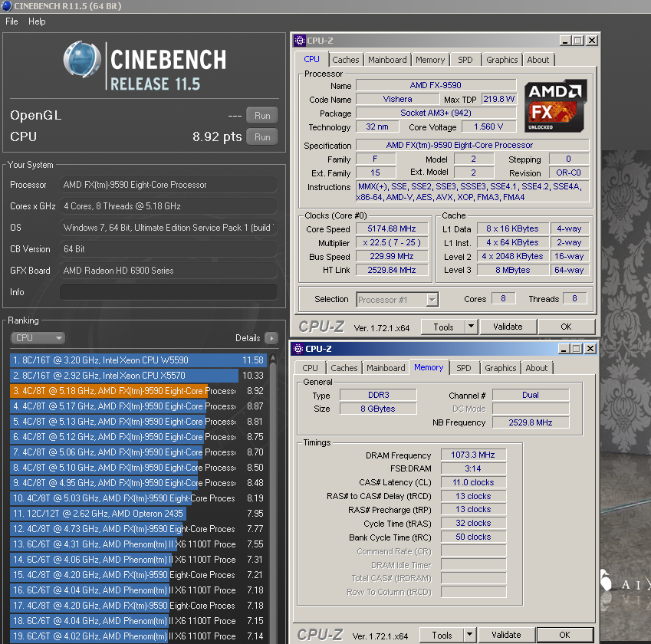Close the bottom CPU-Z window

590,349
